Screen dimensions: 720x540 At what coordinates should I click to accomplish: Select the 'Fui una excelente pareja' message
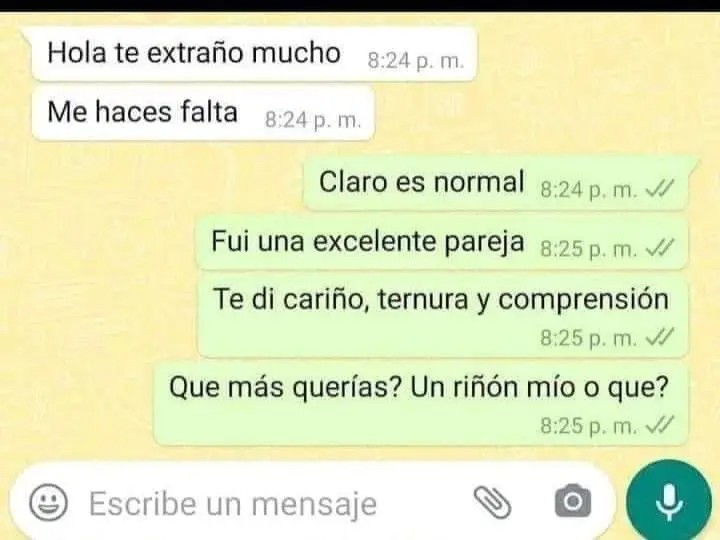442,242
